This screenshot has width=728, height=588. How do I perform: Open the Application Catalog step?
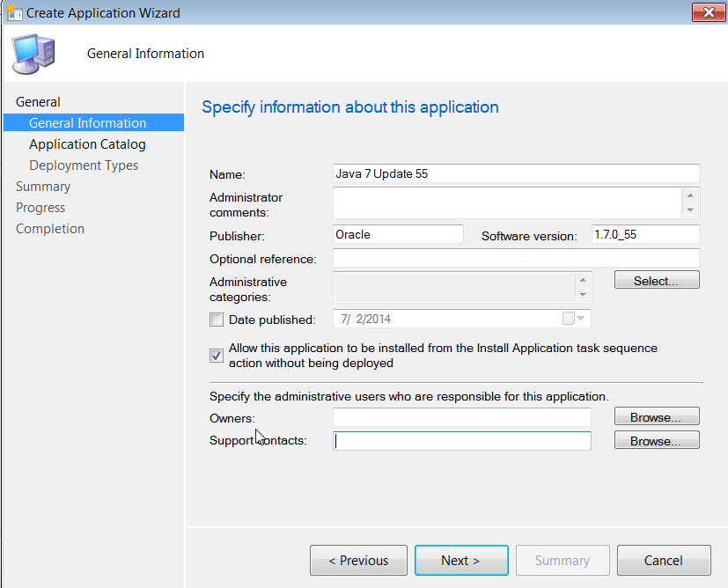(x=86, y=143)
